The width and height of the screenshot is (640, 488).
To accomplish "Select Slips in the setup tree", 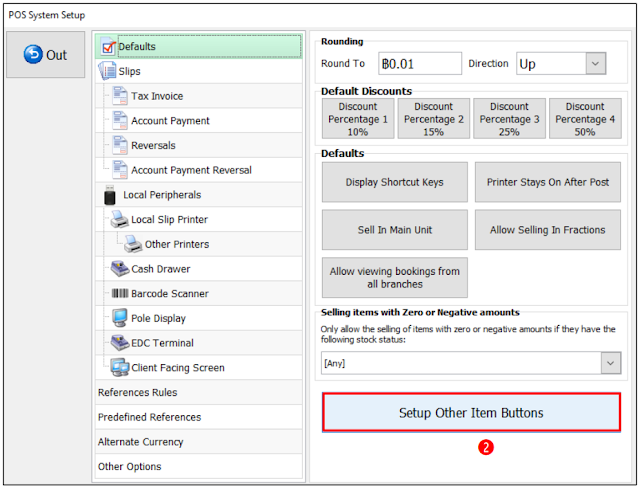I will [x=199, y=71].
